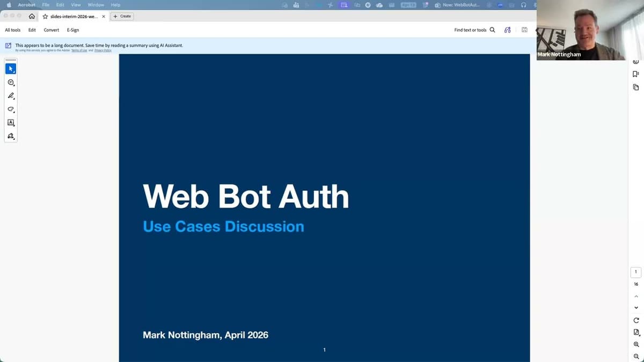Click AI Assistant banner icon
The width and height of the screenshot is (644, 362).
(8, 46)
